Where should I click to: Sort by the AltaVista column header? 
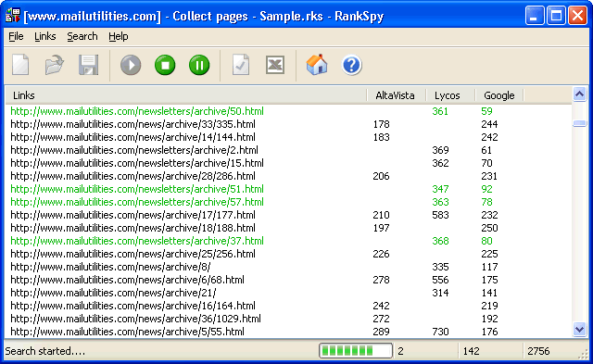point(397,95)
